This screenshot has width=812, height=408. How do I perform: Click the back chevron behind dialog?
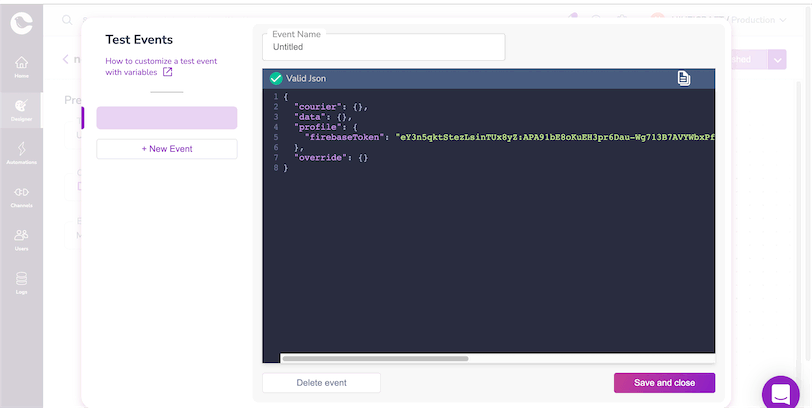tap(66, 59)
